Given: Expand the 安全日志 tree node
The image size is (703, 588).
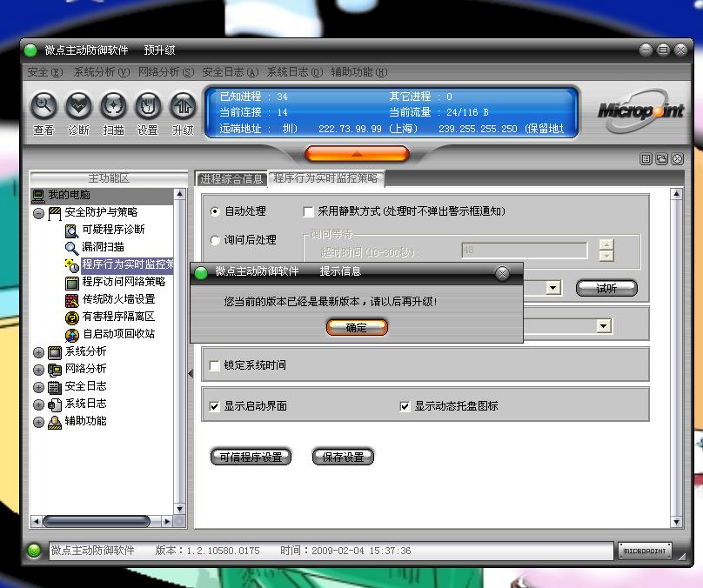Looking at the screenshot, I should point(39,387).
